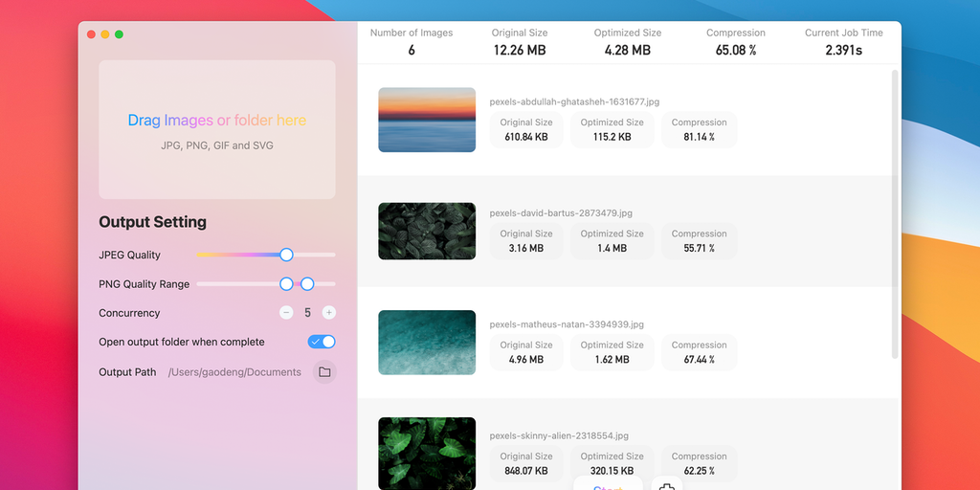Click the lower PNG Quality Range handle
The width and height of the screenshot is (980, 490).
click(286, 283)
